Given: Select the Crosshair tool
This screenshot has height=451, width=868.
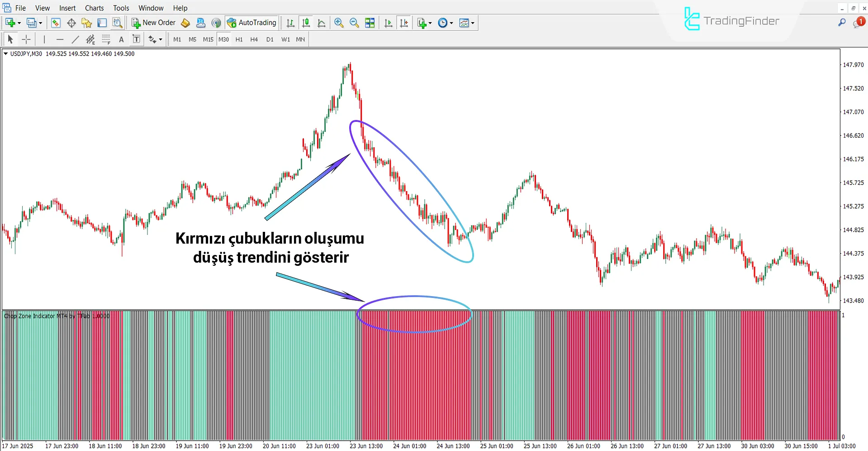Looking at the screenshot, I should point(26,39).
